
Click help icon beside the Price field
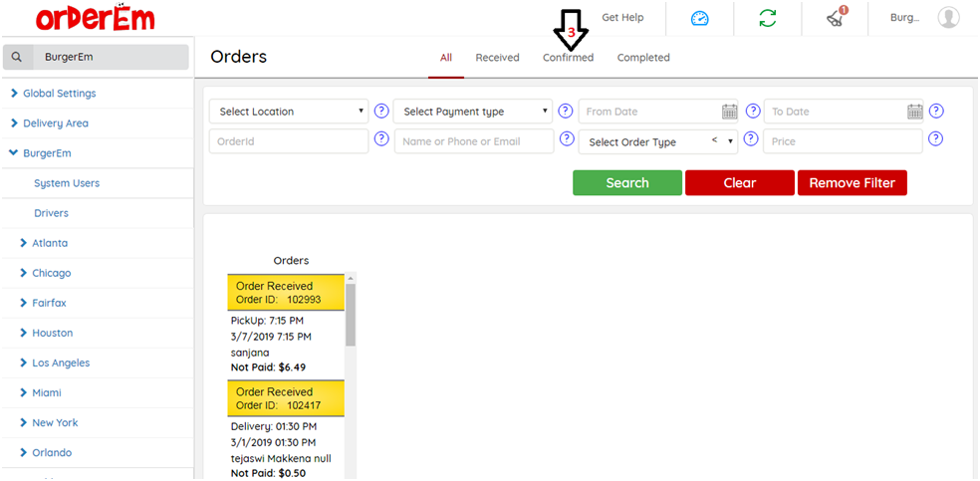[935, 139]
